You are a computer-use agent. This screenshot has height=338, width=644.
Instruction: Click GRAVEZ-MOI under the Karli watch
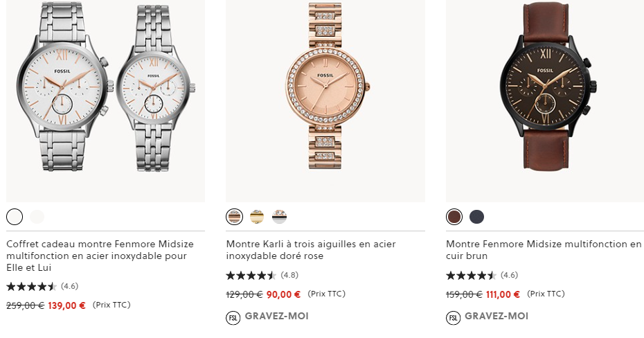coord(276,317)
